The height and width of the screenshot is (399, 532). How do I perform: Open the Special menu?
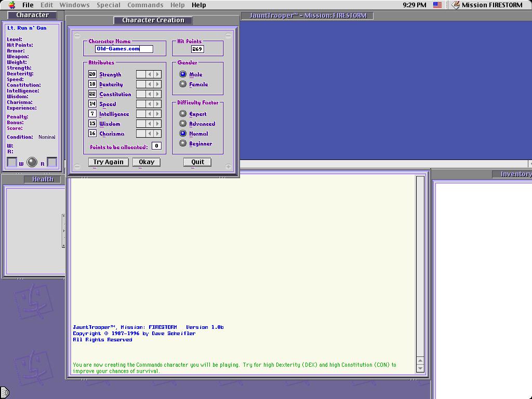pyautogui.click(x=109, y=5)
